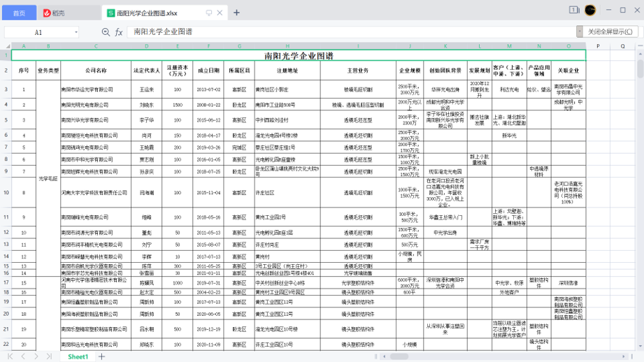Go to the next sheet using arrow

click(x=36, y=356)
